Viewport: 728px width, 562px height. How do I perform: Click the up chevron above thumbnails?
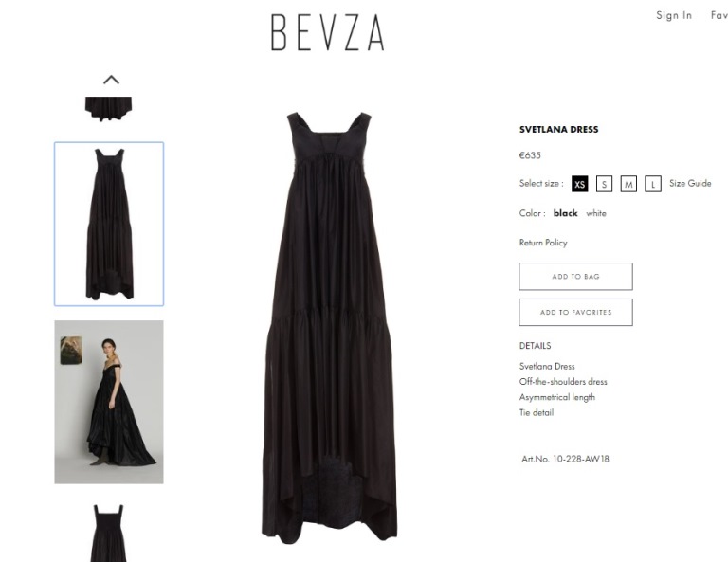111,80
